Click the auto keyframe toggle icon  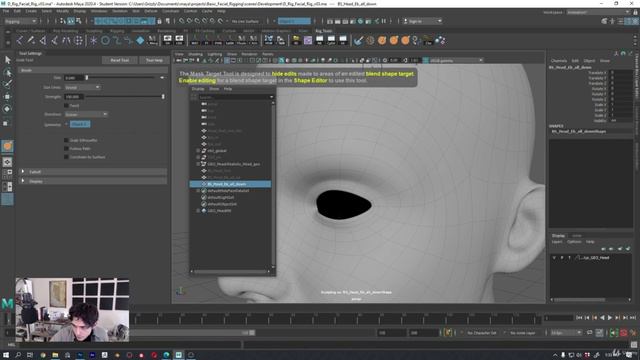[623, 333]
